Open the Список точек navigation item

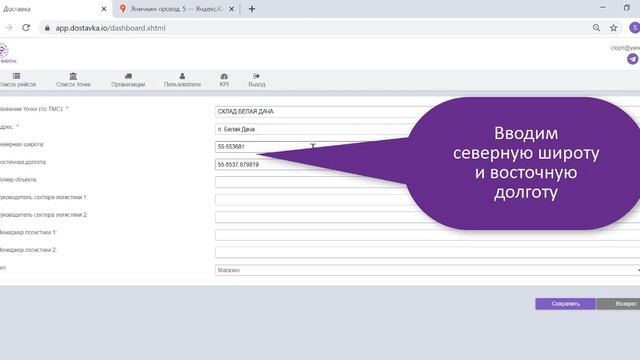click(73, 80)
